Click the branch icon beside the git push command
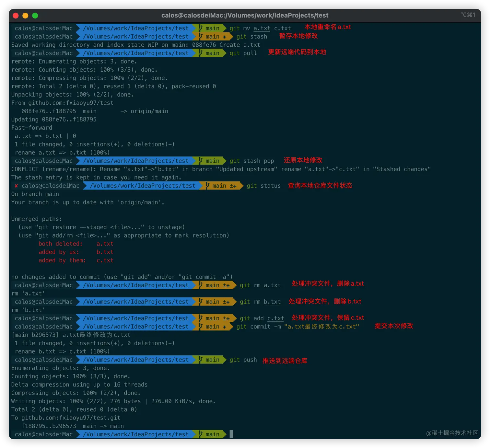Image resolution: width=490 pixels, height=448 pixels. click(201, 360)
